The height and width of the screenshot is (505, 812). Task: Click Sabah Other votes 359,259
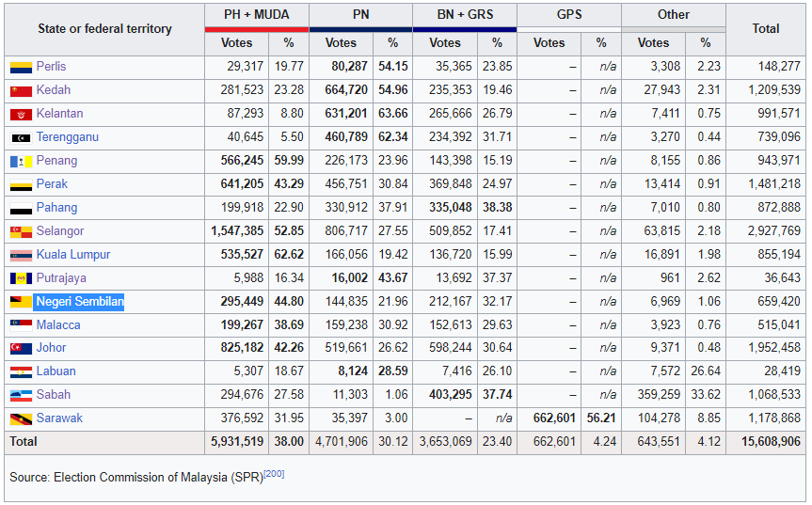coord(659,394)
